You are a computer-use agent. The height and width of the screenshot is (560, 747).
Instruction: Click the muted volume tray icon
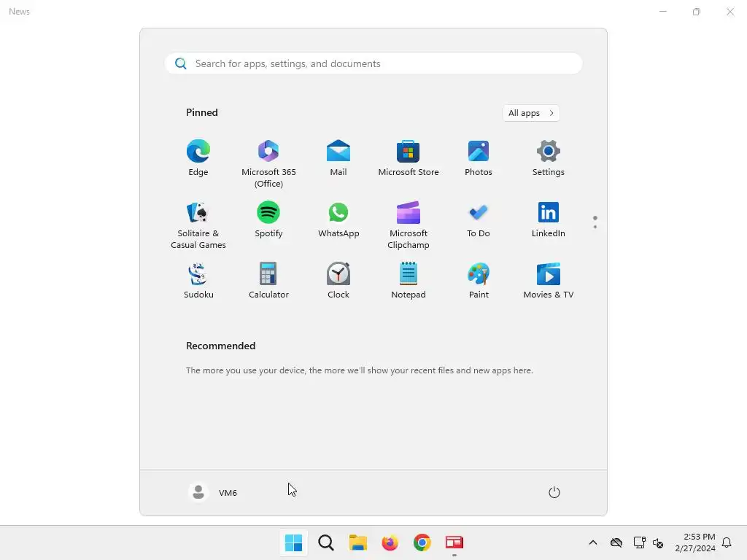658,542
